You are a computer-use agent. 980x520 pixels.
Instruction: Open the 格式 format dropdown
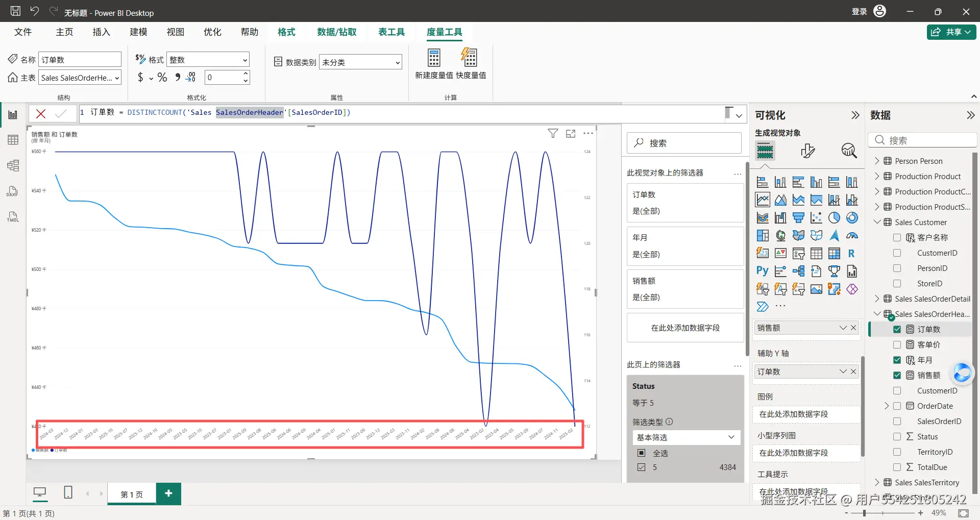coord(208,60)
